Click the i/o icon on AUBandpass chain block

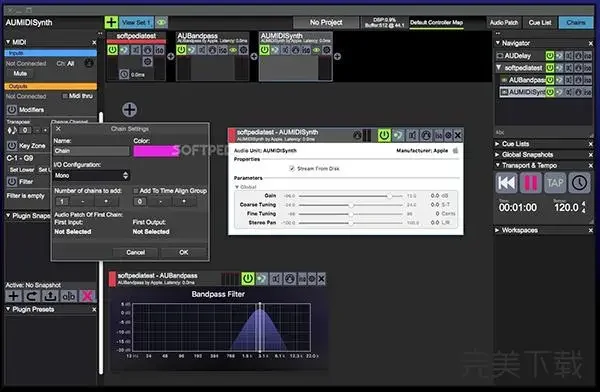click(x=223, y=50)
